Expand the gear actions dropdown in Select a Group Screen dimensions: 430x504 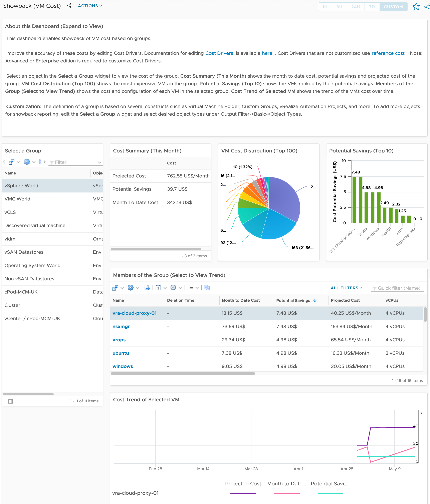tap(34, 162)
